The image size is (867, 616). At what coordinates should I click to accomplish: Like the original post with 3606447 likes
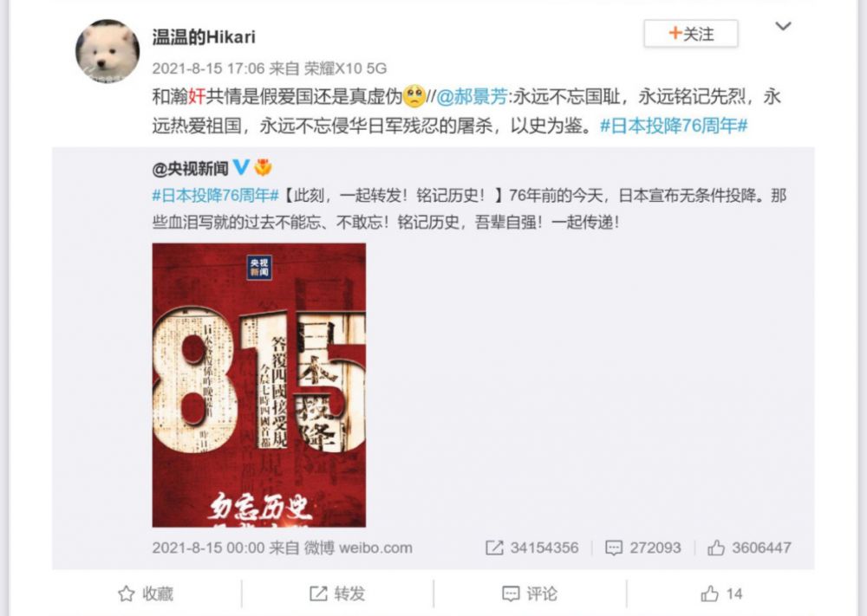(x=749, y=548)
